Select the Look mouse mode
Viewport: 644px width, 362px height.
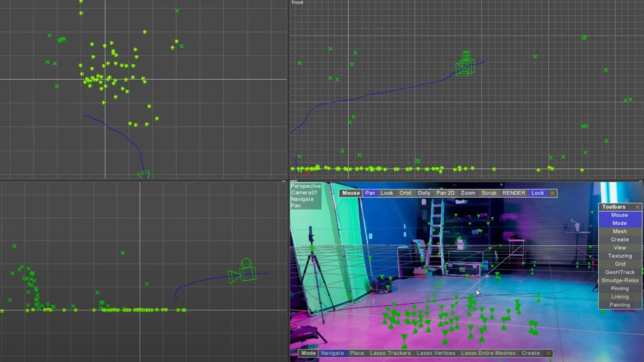[x=387, y=193]
